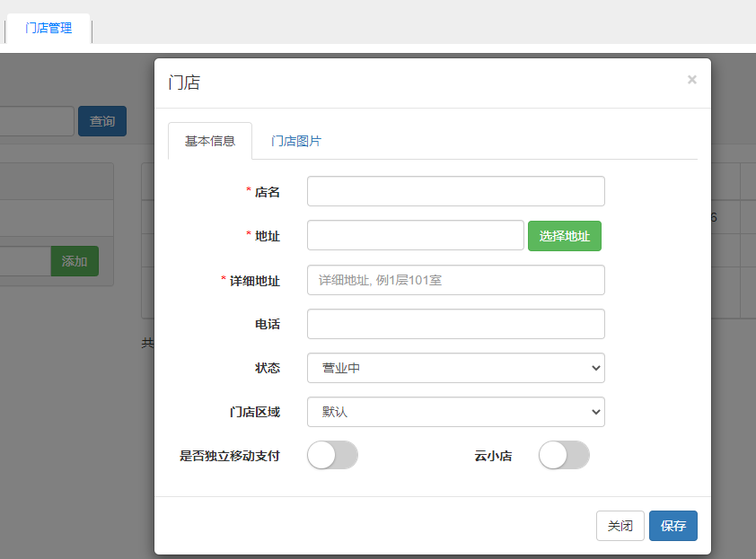Toggle the 是否独立移动支付 switch
The height and width of the screenshot is (559, 756).
click(332, 456)
